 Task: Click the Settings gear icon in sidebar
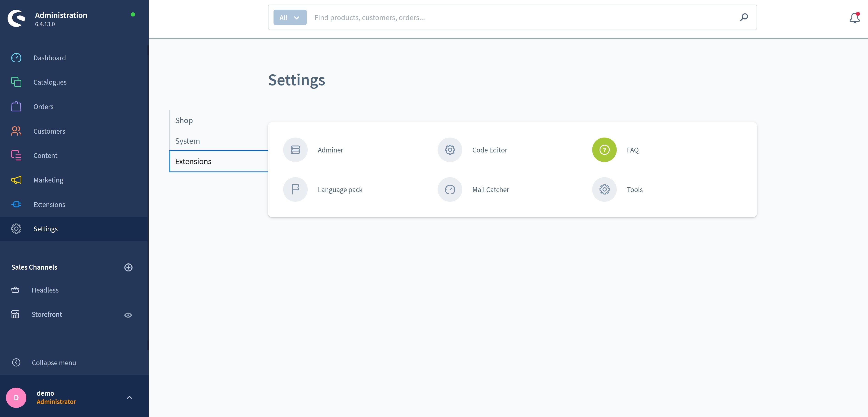point(16,229)
